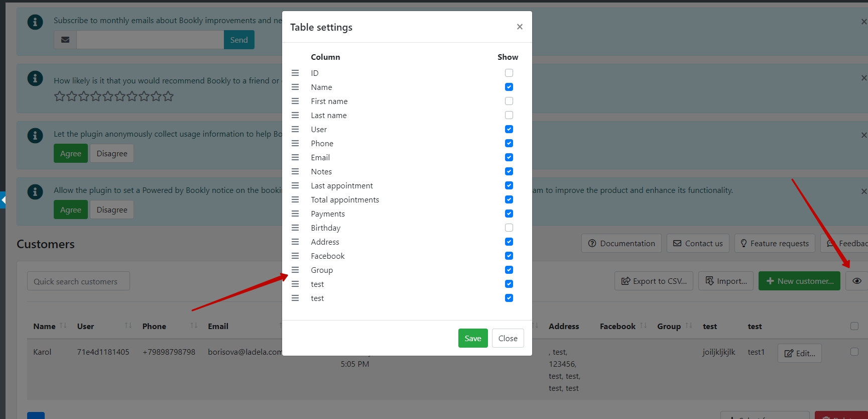Save the table settings
868x419 pixels.
pyautogui.click(x=472, y=338)
